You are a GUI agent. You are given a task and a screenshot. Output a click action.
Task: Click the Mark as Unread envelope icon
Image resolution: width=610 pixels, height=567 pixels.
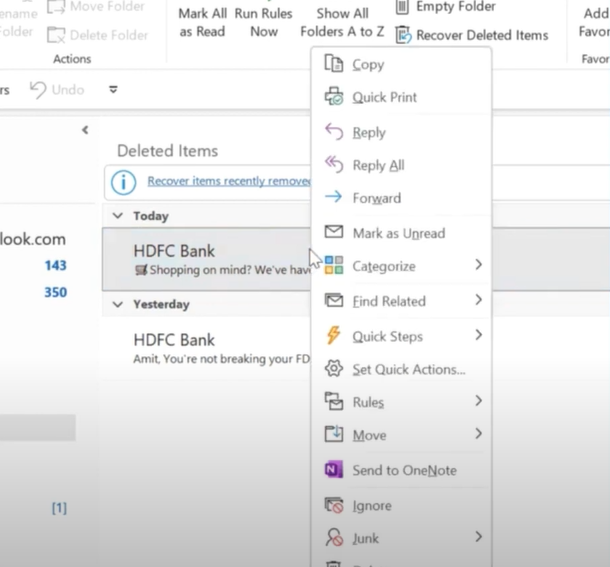tap(334, 232)
